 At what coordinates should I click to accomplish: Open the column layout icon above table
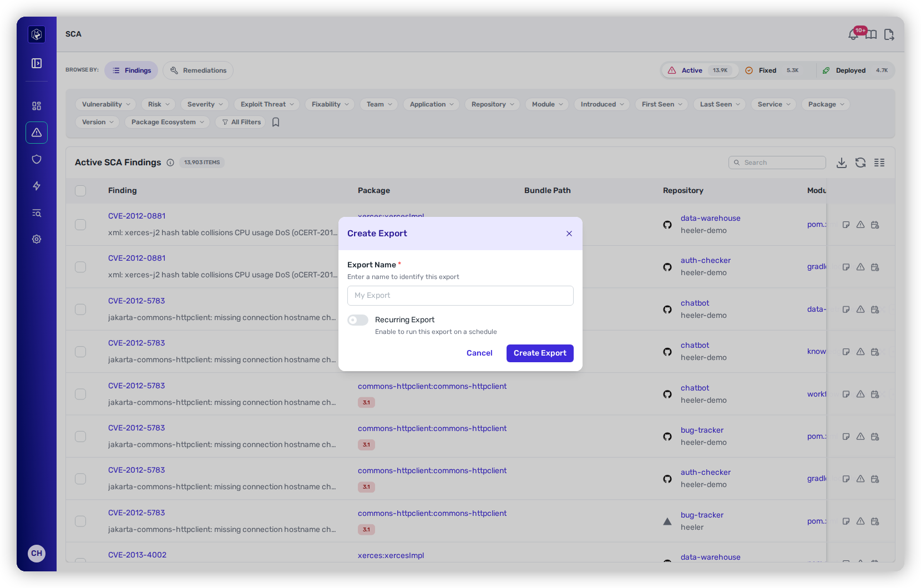click(x=879, y=163)
